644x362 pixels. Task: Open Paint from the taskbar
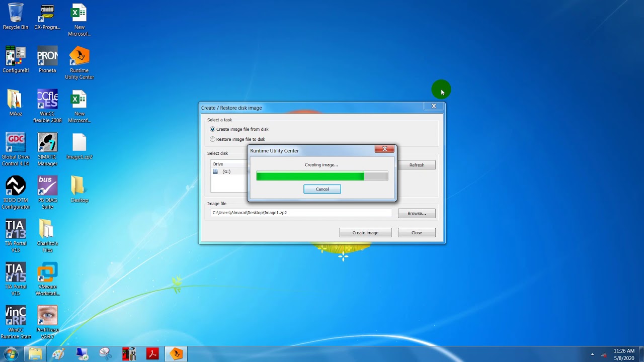tap(58, 354)
